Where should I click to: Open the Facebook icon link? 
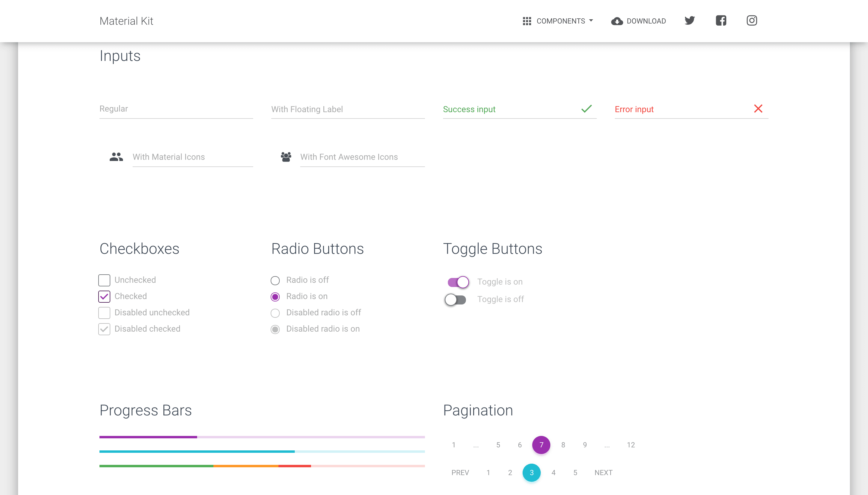tap(721, 21)
